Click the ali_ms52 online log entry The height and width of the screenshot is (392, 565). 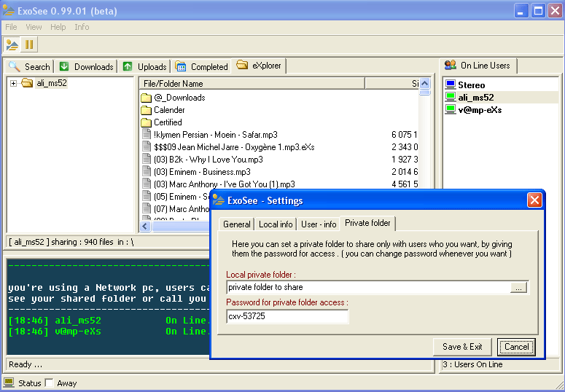[x=109, y=321]
